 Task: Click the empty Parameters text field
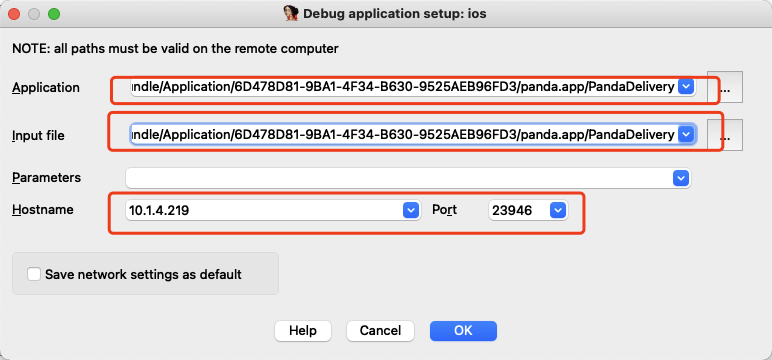pos(398,178)
